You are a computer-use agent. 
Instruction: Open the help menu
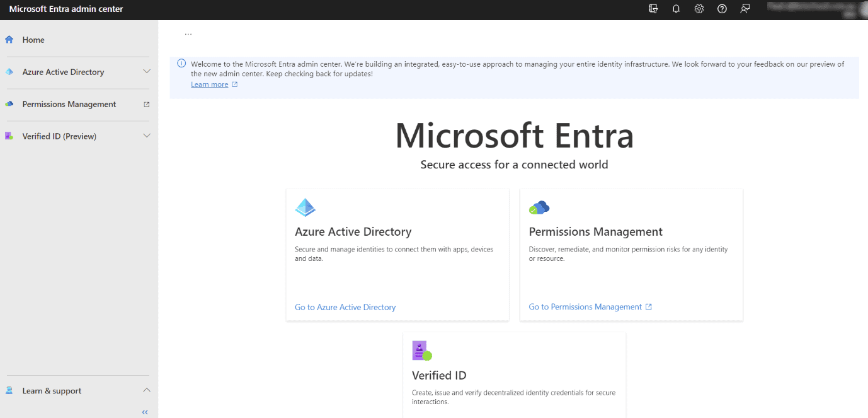[x=722, y=9]
